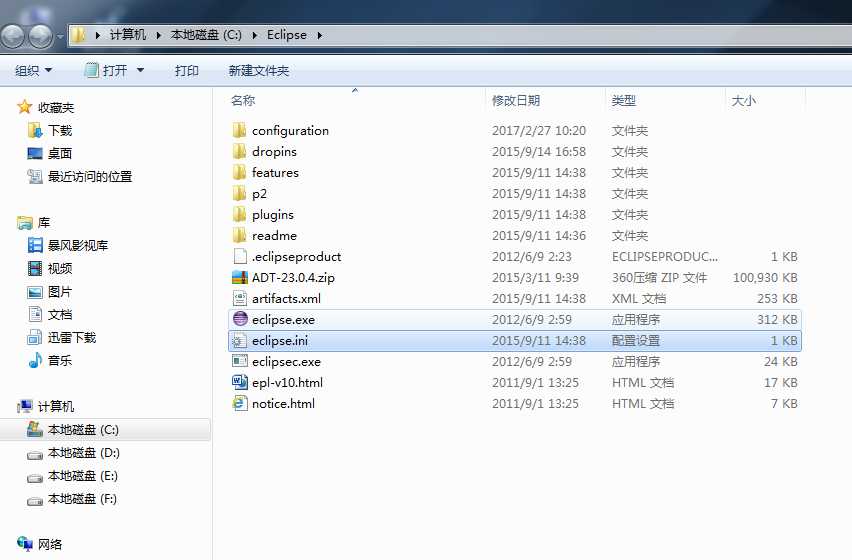Expand the arrow before 计算机 in address bar

[98, 35]
